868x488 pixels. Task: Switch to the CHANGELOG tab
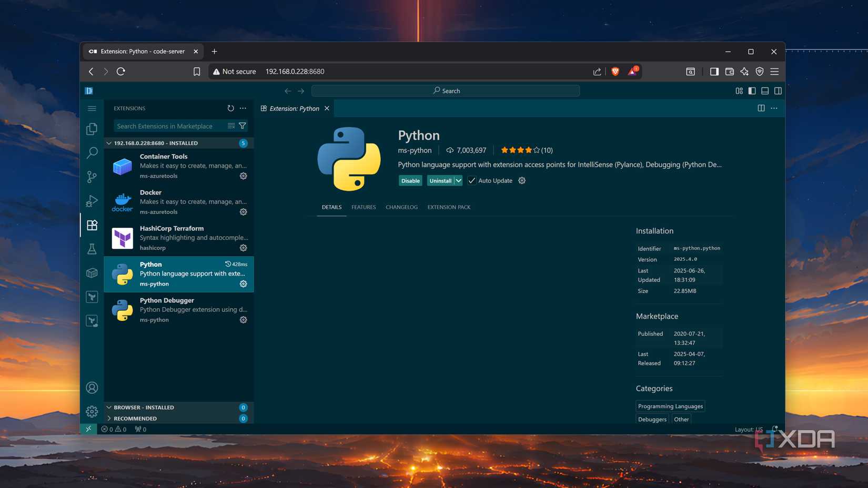point(401,207)
